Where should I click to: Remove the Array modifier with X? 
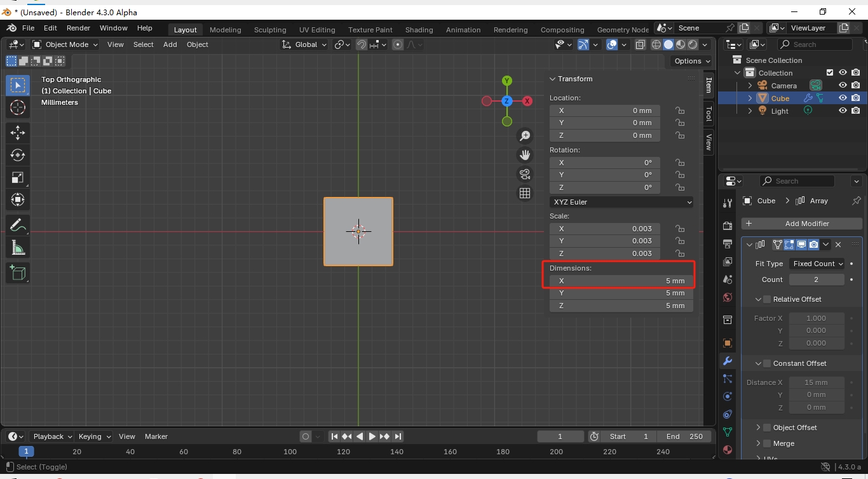point(838,245)
